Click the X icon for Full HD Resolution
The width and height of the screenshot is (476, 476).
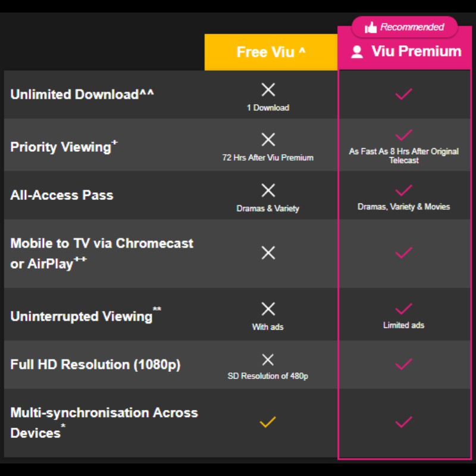click(x=268, y=359)
